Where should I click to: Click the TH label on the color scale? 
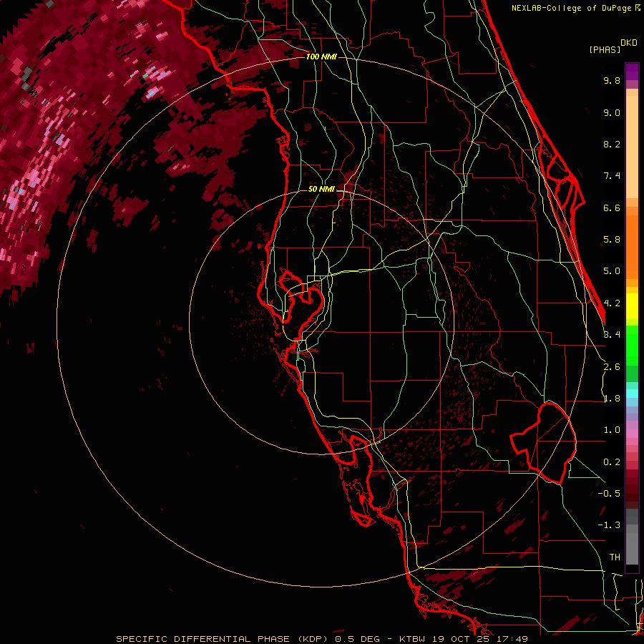[x=615, y=557]
